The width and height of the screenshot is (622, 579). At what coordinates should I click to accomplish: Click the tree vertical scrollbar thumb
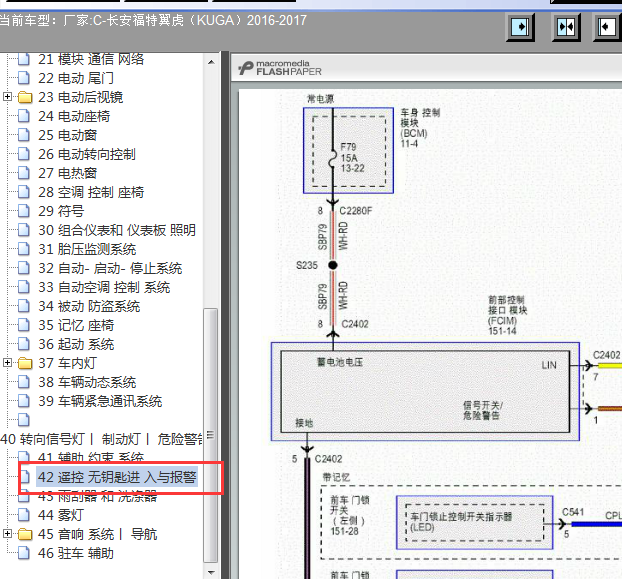[211, 435]
